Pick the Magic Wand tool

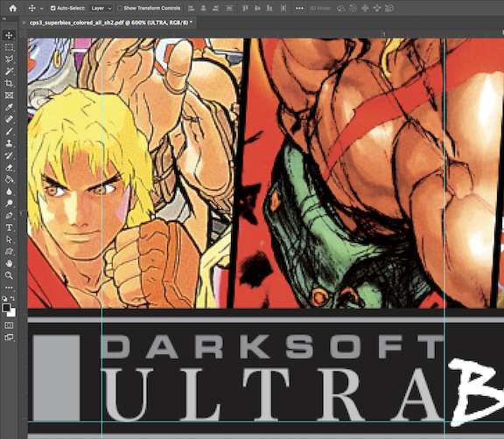9,72
